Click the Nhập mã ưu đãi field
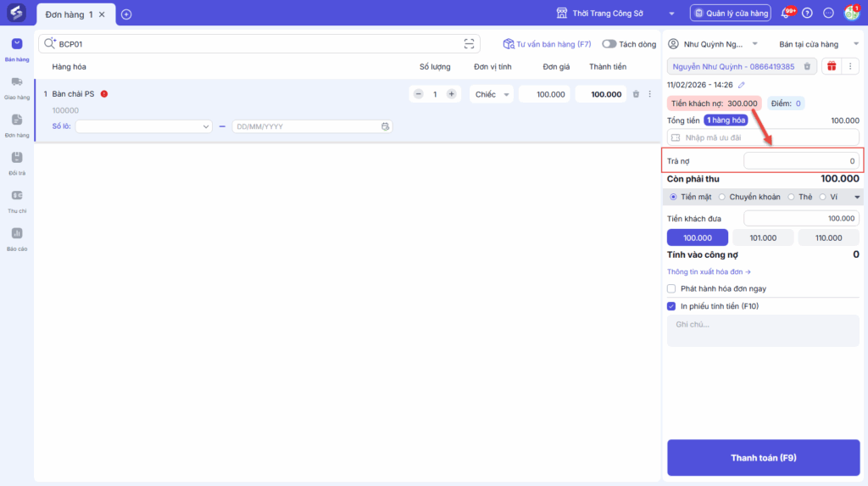This screenshot has width=868, height=486. coord(764,137)
